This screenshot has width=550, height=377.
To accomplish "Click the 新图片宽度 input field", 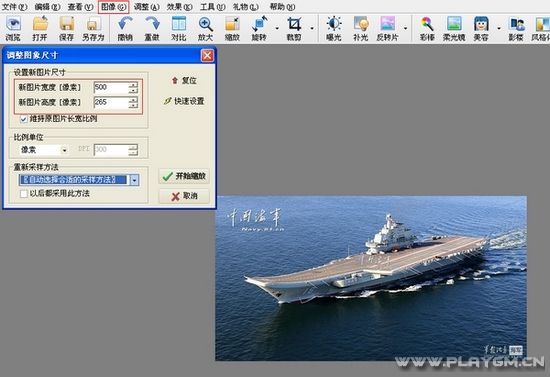I will coord(111,87).
